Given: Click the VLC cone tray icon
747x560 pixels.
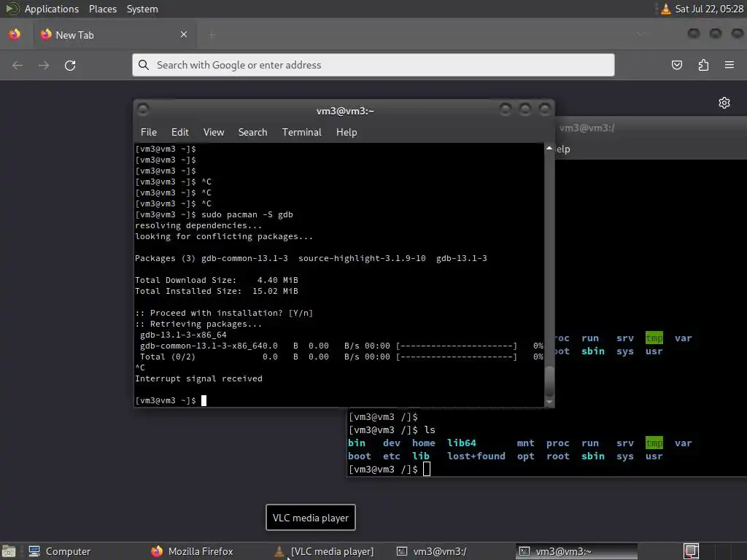Looking at the screenshot, I should click(665, 9).
